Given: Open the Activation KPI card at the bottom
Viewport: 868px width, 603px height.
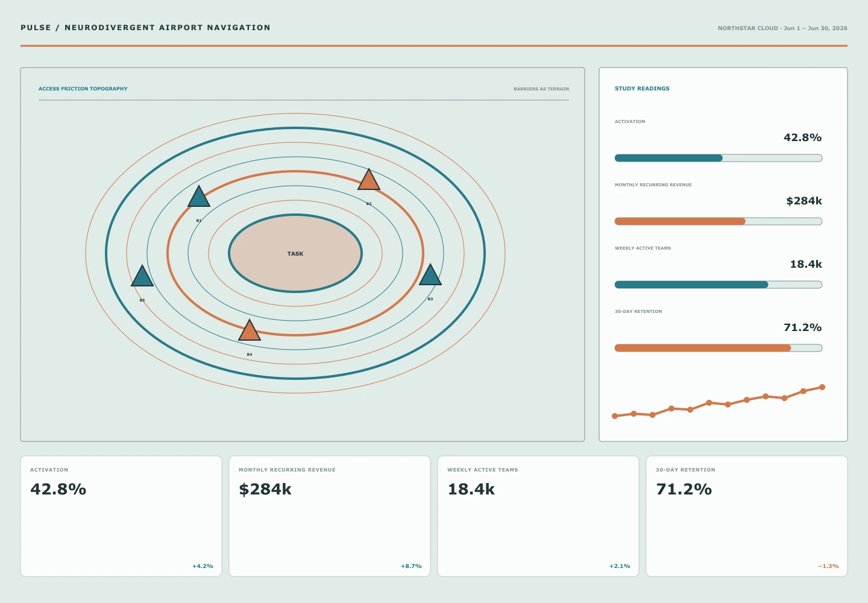Looking at the screenshot, I should (121, 516).
